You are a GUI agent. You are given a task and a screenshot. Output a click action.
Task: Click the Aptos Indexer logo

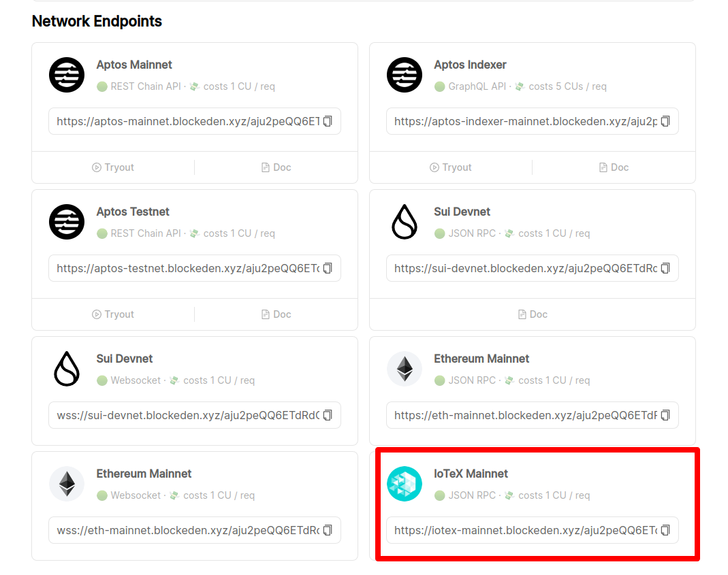coord(405,75)
